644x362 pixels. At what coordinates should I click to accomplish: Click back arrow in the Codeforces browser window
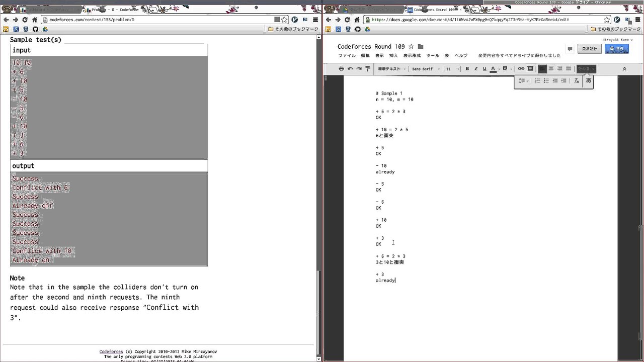coord(6,20)
